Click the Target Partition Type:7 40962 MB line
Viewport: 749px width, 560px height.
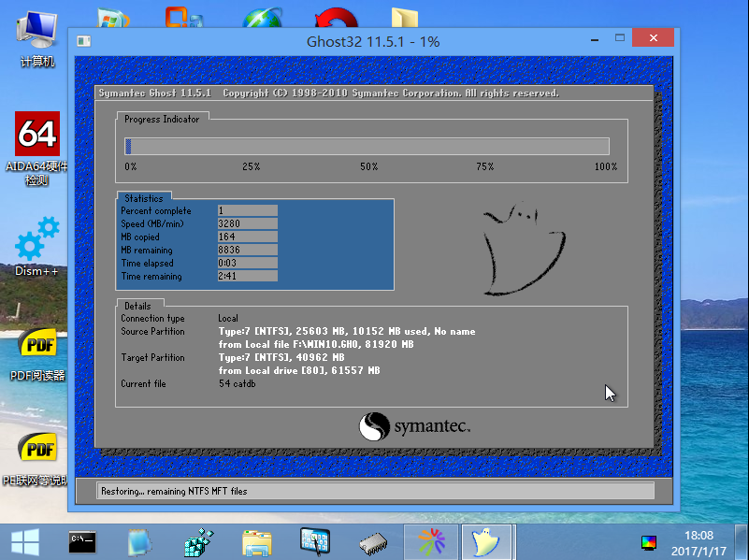(x=281, y=357)
